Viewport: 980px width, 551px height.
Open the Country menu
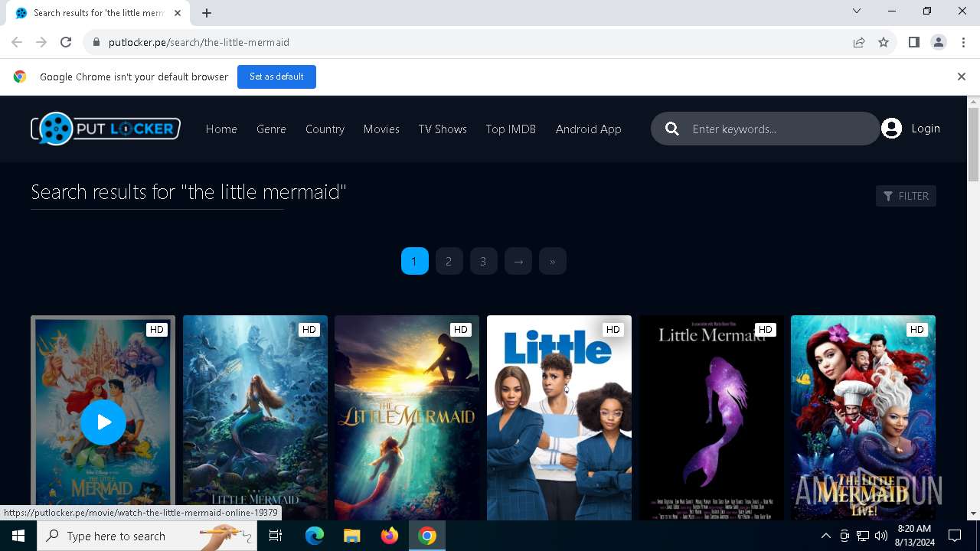tap(325, 129)
